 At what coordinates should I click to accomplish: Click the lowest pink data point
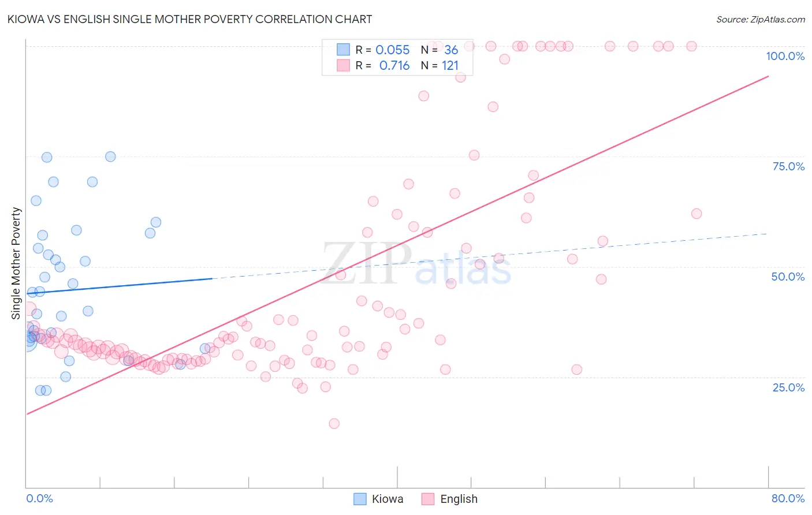[334, 424]
